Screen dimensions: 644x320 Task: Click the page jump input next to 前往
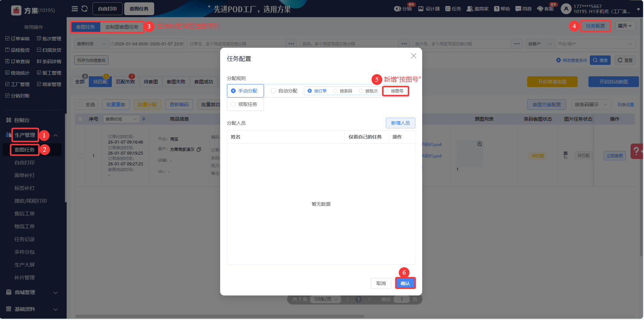pyautogui.click(x=402, y=299)
